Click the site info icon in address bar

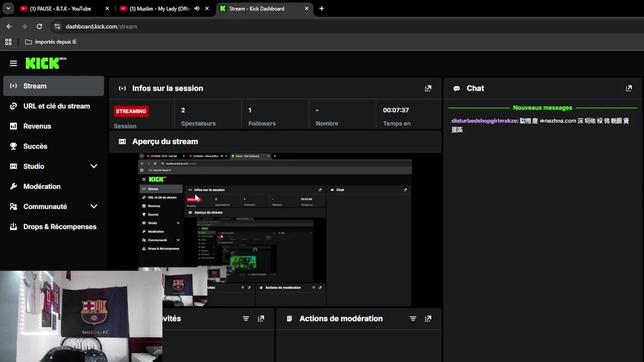pyautogui.click(x=57, y=26)
